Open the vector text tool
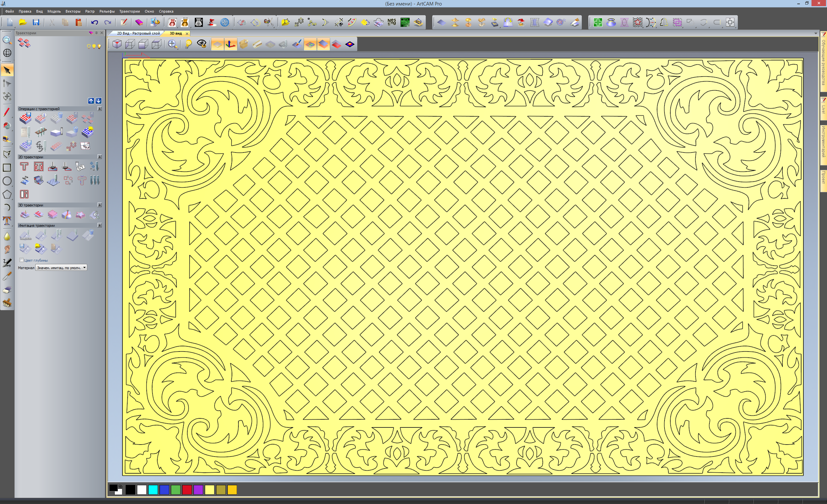Image resolution: width=827 pixels, height=504 pixels. click(x=7, y=221)
